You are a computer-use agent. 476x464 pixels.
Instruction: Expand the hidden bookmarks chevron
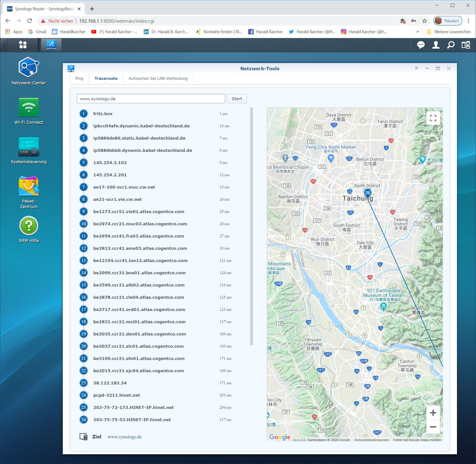418,32
